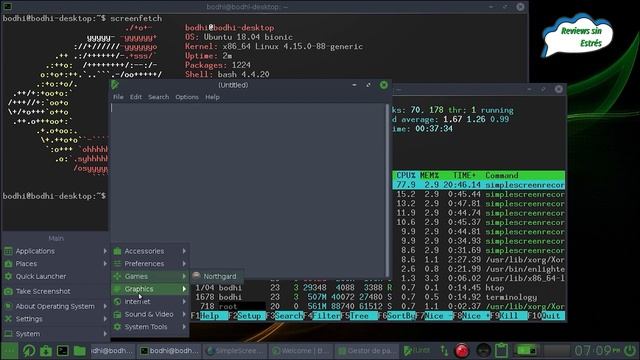Viewport: 640px width, 360px height.
Task: Click the Internet globe icon in submenu
Action: coord(118,302)
